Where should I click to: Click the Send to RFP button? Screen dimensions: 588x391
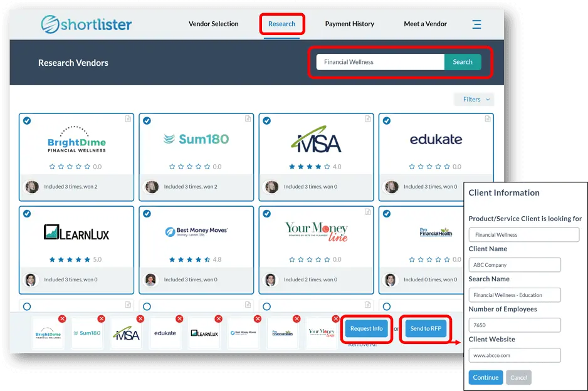click(426, 328)
